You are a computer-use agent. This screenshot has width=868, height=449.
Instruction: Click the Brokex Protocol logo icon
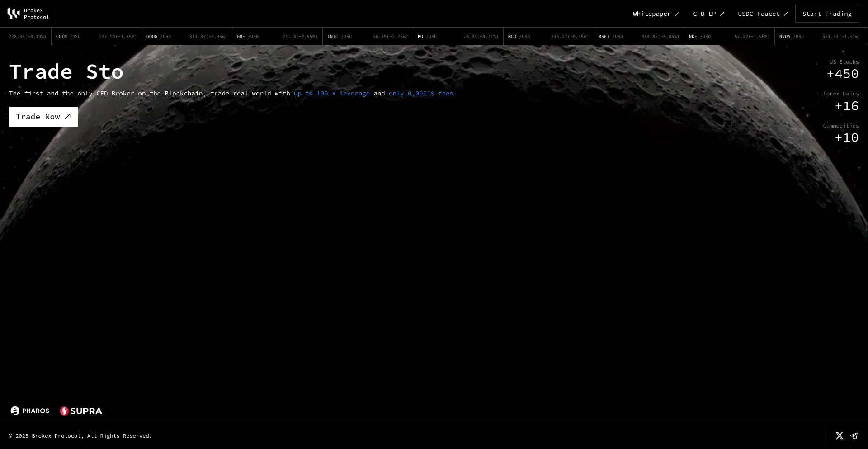(x=14, y=14)
